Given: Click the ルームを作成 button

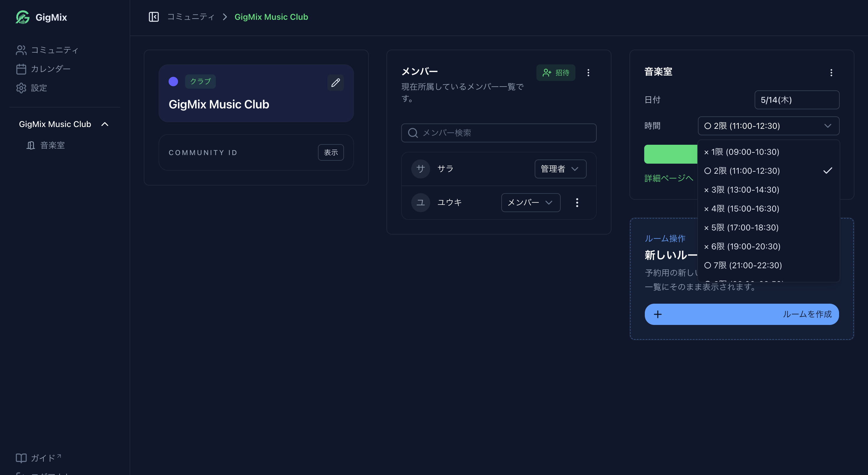Looking at the screenshot, I should (741, 314).
